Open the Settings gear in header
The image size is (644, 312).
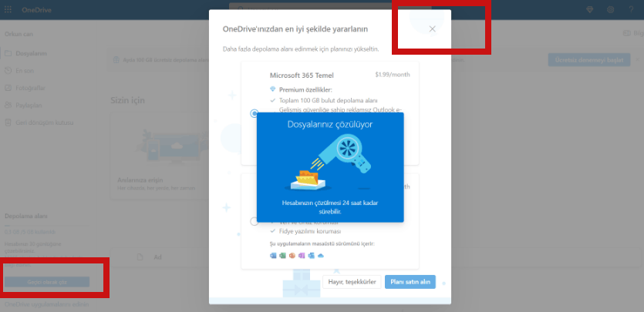tap(611, 10)
